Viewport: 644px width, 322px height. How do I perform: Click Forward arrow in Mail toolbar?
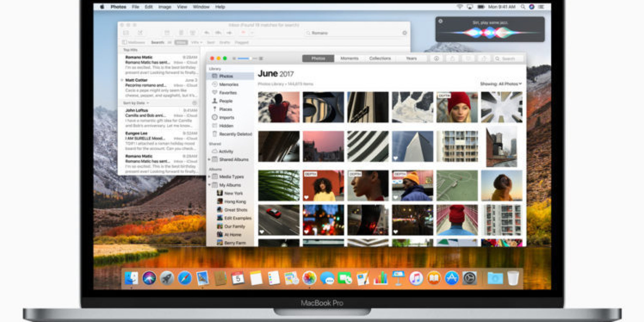(x=229, y=33)
